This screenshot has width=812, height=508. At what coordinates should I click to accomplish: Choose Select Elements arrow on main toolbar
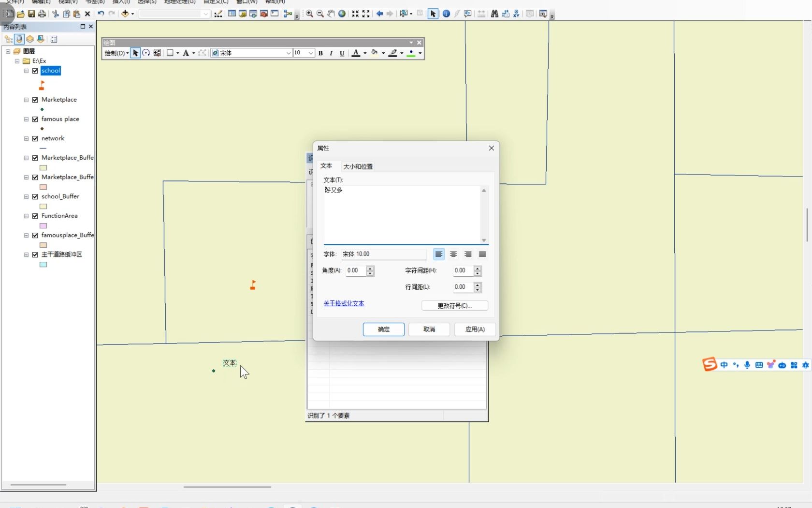[x=433, y=14]
